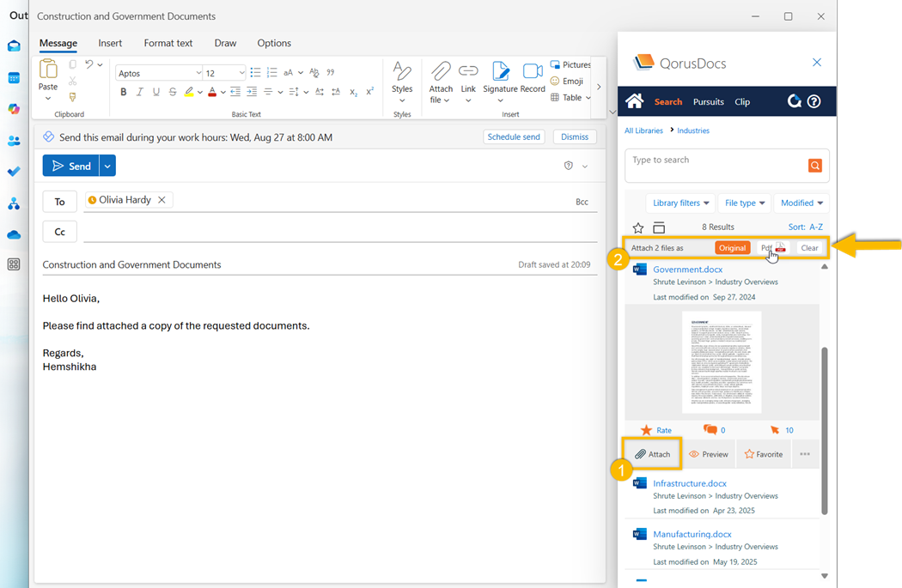Open the font name dropdown showing Aptos
This screenshot has height=588, width=902.
[x=159, y=74]
